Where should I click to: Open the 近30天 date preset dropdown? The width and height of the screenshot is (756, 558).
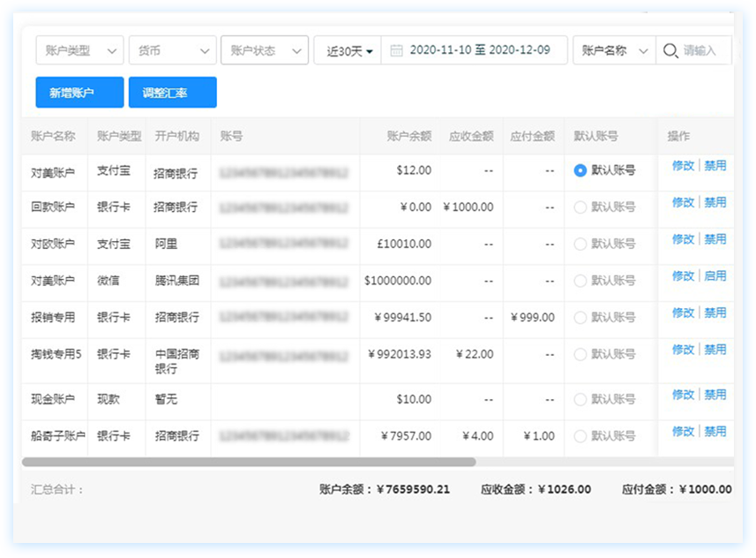pos(349,50)
